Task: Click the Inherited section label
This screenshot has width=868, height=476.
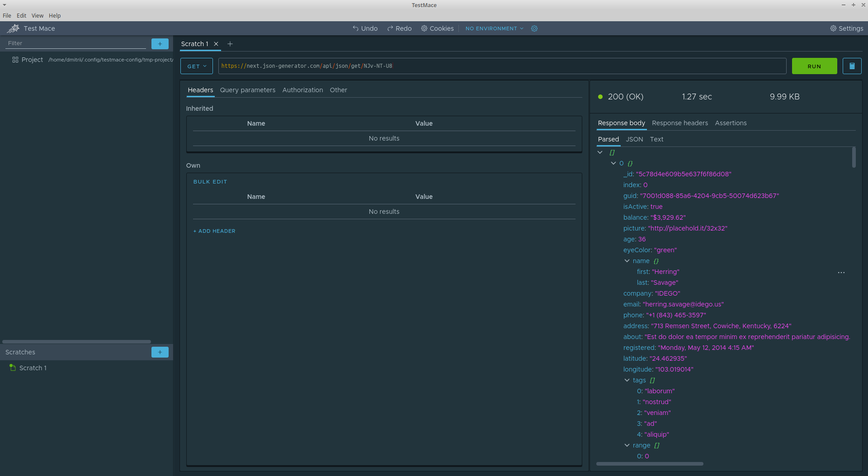Action: click(x=199, y=108)
